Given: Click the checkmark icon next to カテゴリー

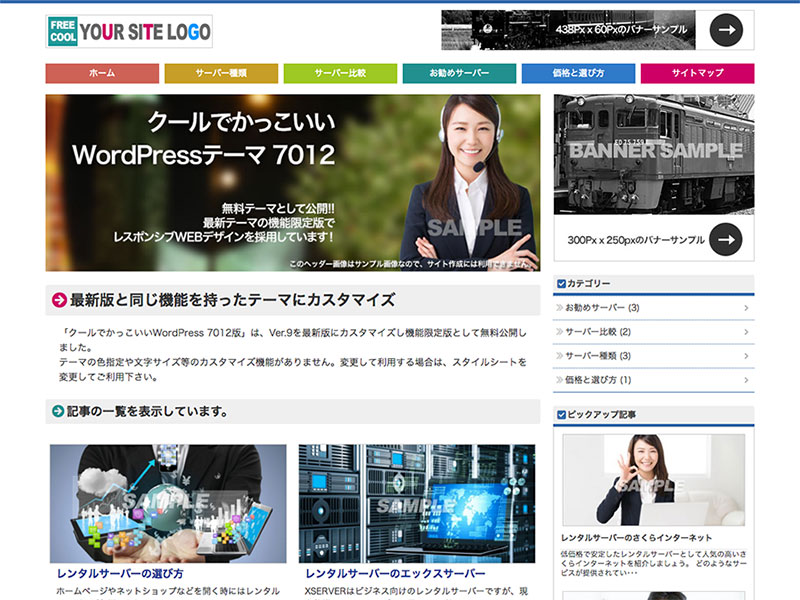Looking at the screenshot, I should (561, 284).
